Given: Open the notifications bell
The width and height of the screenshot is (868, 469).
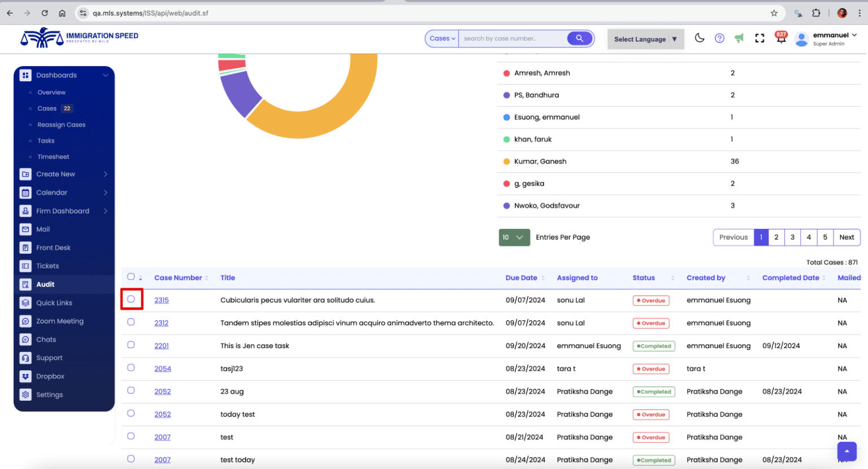Looking at the screenshot, I should pyautogui.click(x=781, y=39).
